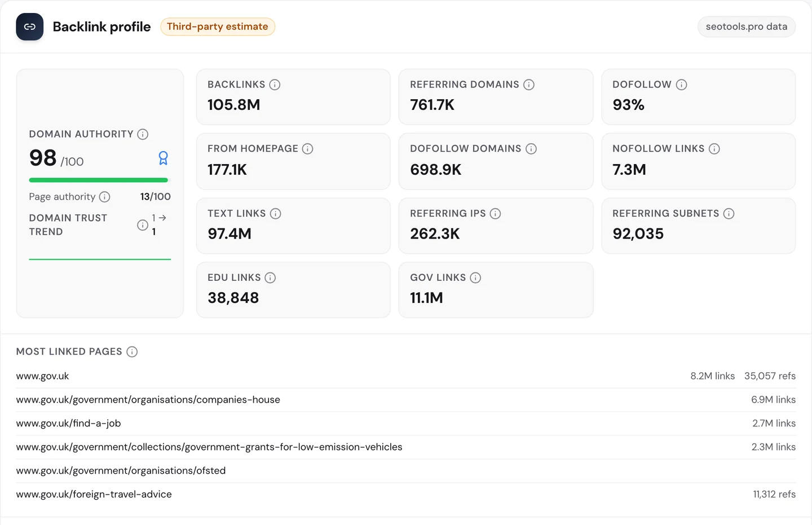Click the 35,057 refs count
Image resolution: width=812 pixels, height=525 pixels.
click(770, 376)
